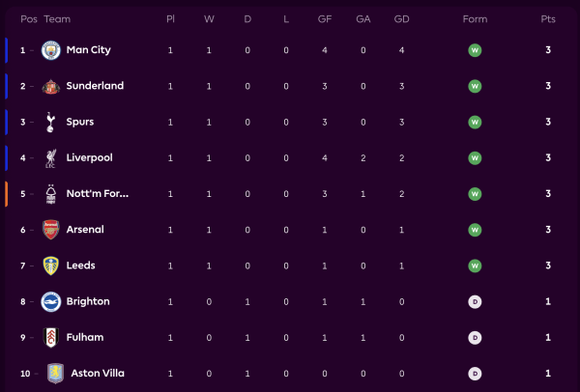Click the blue position marker beside Man City
The image size is (580, 392).
(6, 50)
